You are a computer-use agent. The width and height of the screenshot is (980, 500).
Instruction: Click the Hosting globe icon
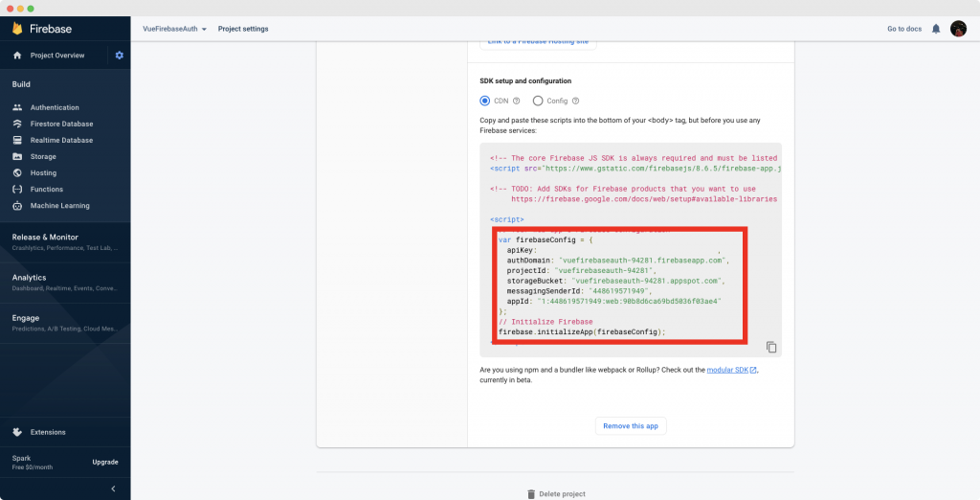[x=17, y=172]
